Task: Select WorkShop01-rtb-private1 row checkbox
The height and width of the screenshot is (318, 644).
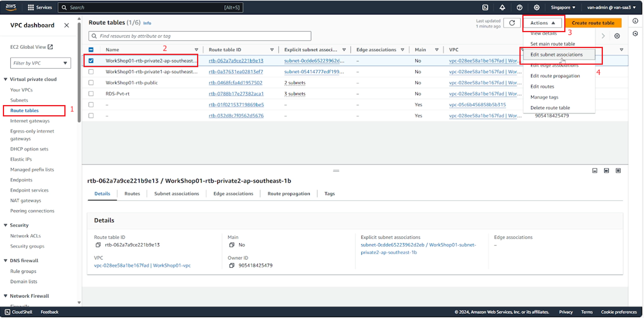Action: (91, 72)
